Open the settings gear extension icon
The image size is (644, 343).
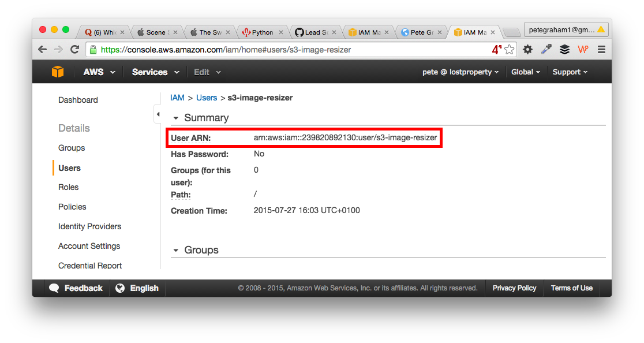(x=527, y=50)
